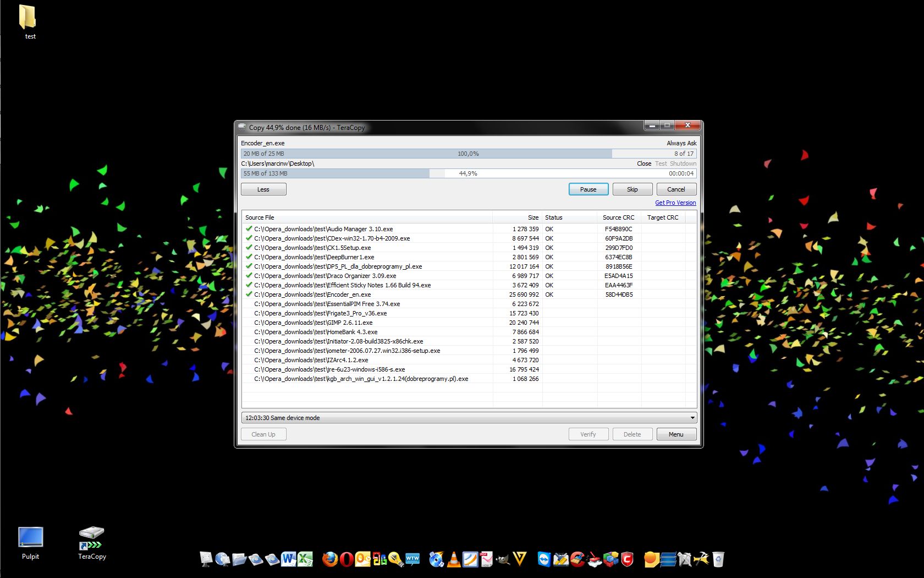Open the Network globe icon in dock
This screenshot has width=924, height=578.
(x=222, y=559)
